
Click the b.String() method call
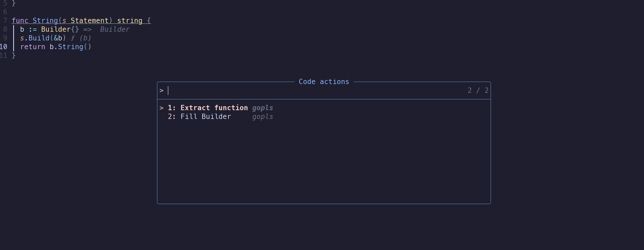point(70,47)
